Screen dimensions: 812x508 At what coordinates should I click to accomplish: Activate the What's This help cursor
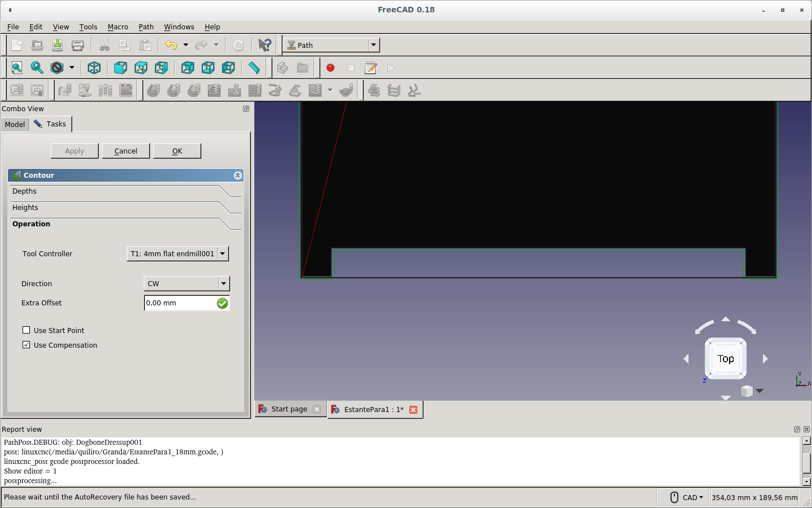click(264, 45)
